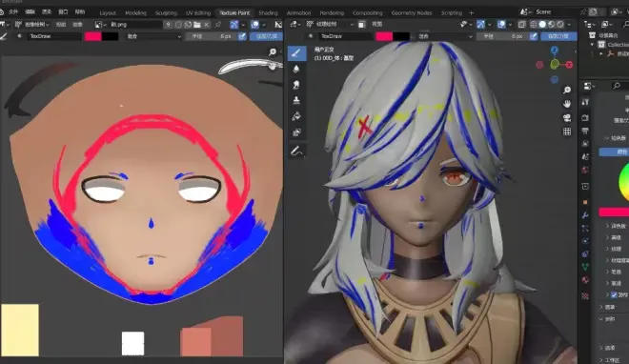Screen dimensions: 629x364
Task: Click the green Y axis navigation gizmo
Action: tap(555, 64)
